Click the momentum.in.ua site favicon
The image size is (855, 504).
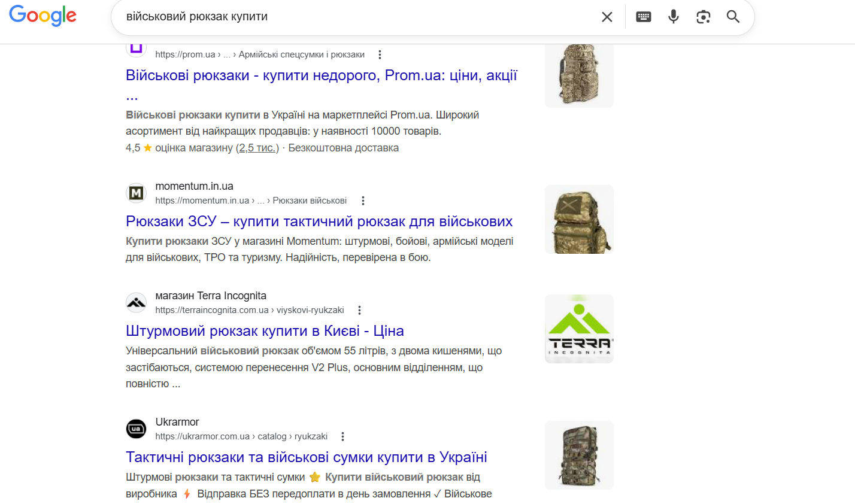pyautogui.click(x=137, y=193)
